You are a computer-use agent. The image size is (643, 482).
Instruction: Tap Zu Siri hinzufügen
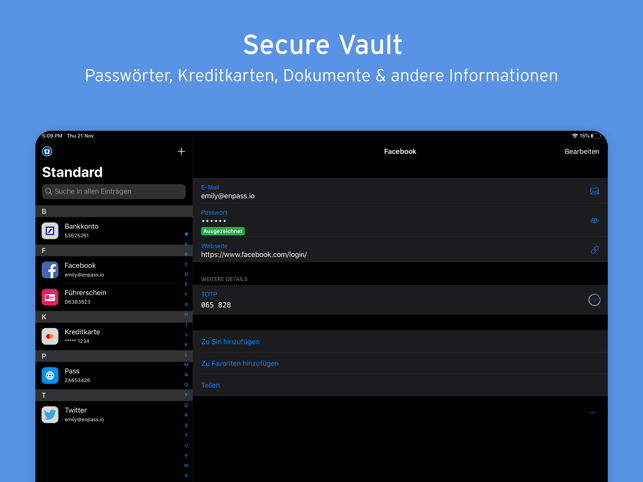pos(230,342)
